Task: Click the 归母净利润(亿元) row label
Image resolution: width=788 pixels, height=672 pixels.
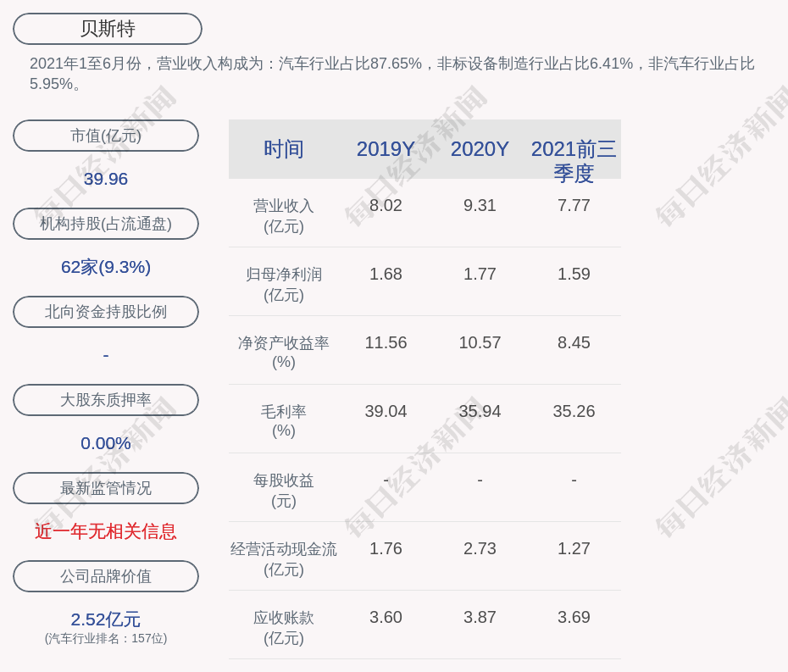Action: pos(284,285)
